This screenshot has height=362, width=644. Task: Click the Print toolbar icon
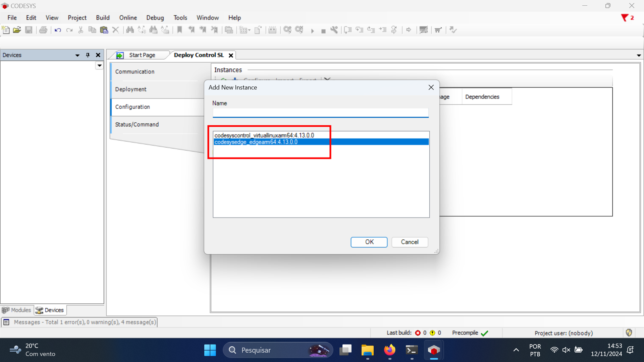pyautogui.click(x=43, y=30)
